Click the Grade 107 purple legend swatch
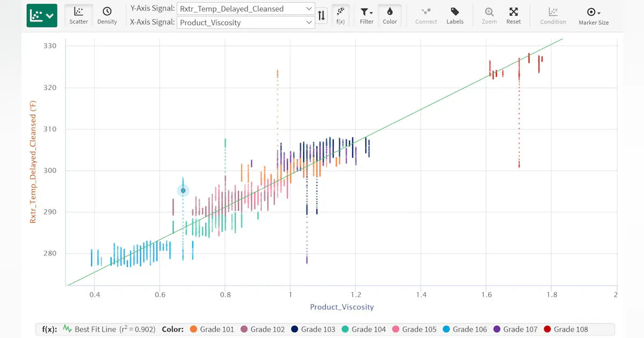This screenshot has height=338, width=644. point(497,329)
